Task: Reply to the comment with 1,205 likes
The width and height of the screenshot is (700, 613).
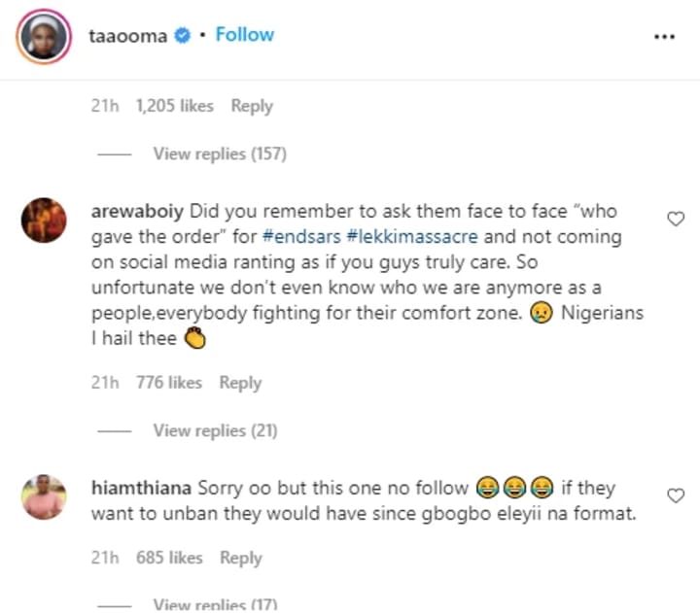Action: click(252, 106)
